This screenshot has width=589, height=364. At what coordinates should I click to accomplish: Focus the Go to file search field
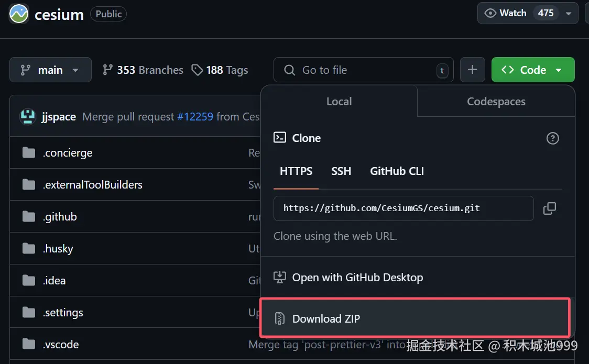coord(363,70)
